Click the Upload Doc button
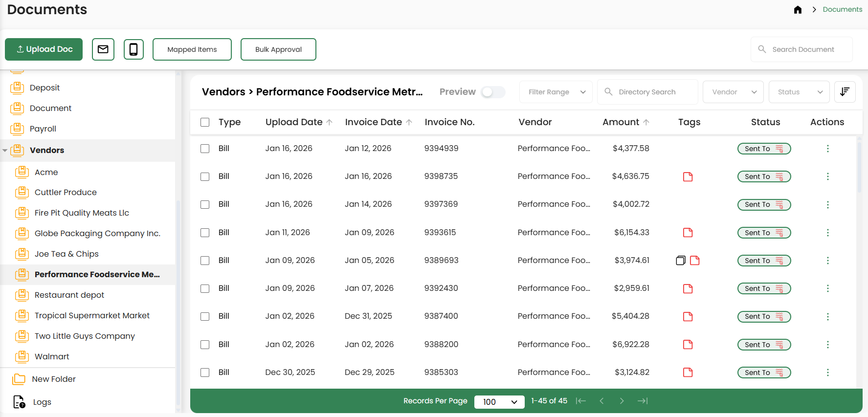 pyautogui.click(x=44, y=49)
